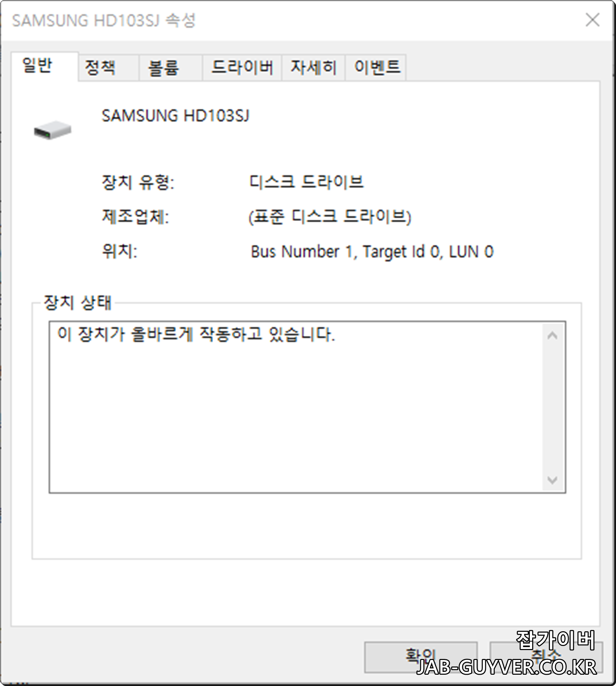The image size is (616, 686).
Task: View the 이벤트 tab
Action: click(376, 67)
